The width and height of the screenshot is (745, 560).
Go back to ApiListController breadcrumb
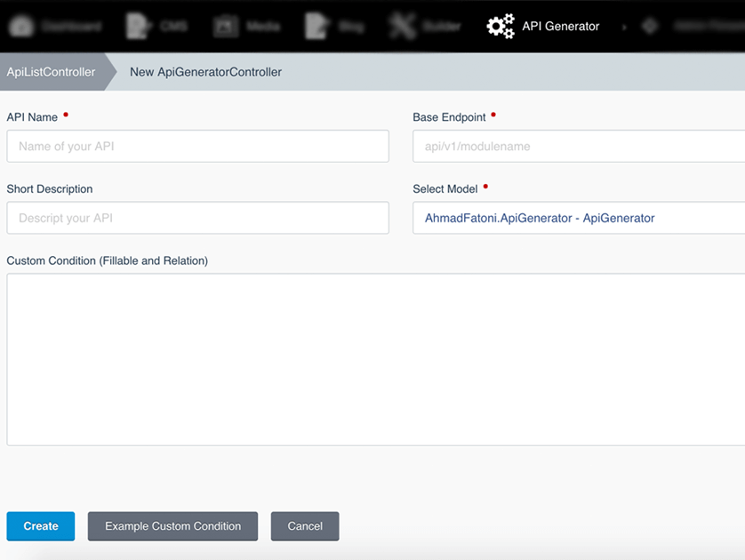click(x=51, y=72)
